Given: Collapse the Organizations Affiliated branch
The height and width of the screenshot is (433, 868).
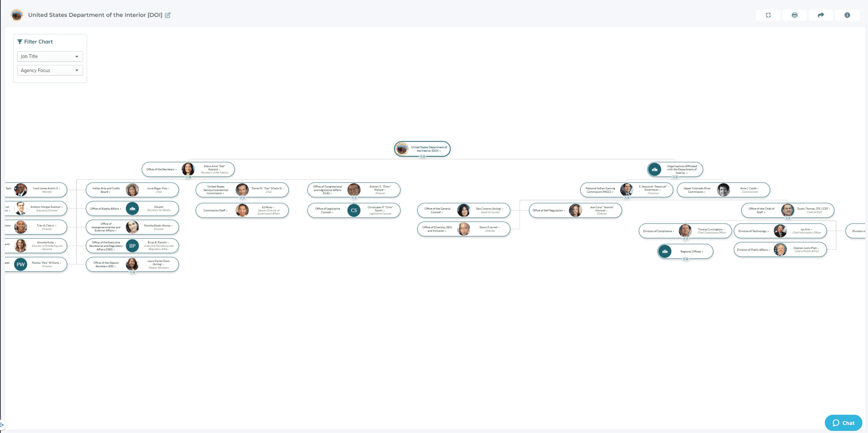Looking at the screenshot, I should coord(675,177).
